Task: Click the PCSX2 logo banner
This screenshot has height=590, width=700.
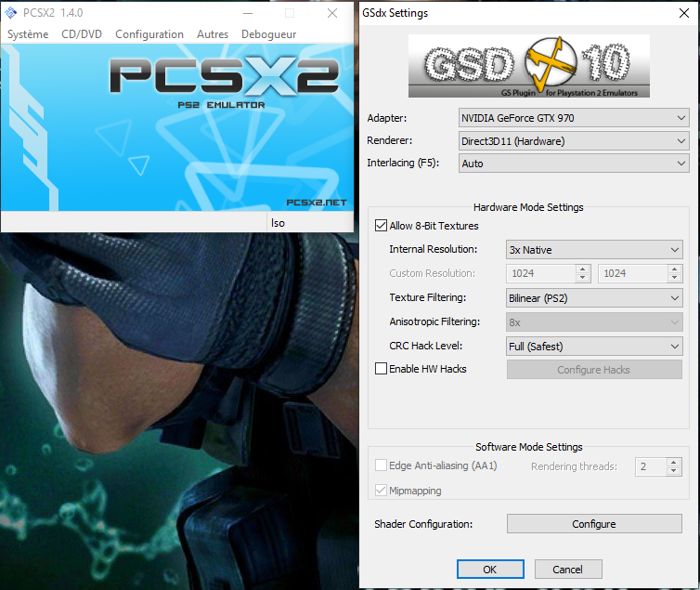Action: (177, 127)
